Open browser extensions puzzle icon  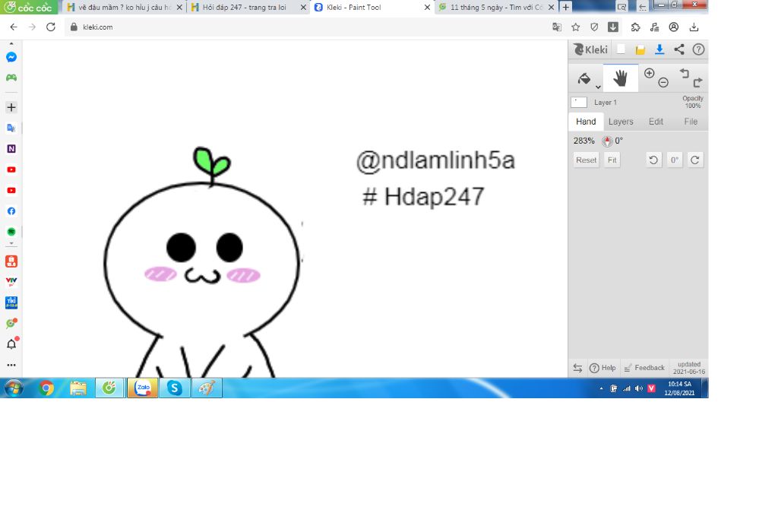(x=636, y=27)
